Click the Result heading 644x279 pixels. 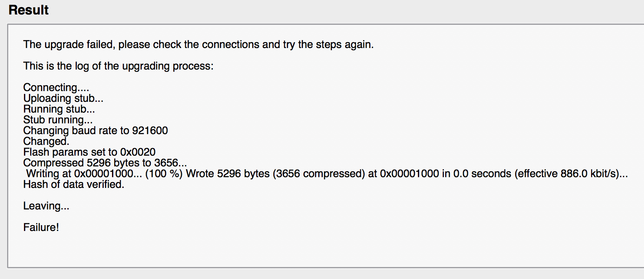[29, 10]
